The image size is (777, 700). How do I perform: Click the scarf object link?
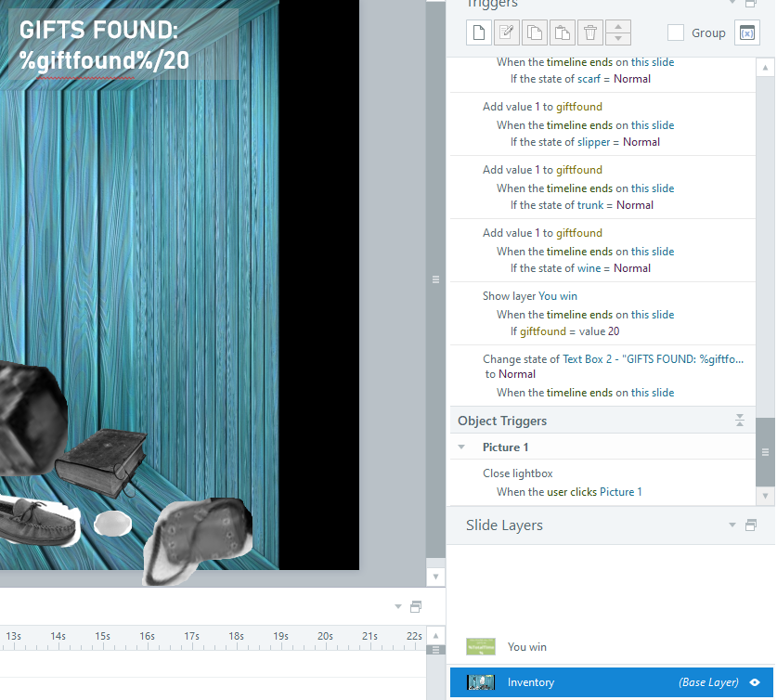[589, 79]
